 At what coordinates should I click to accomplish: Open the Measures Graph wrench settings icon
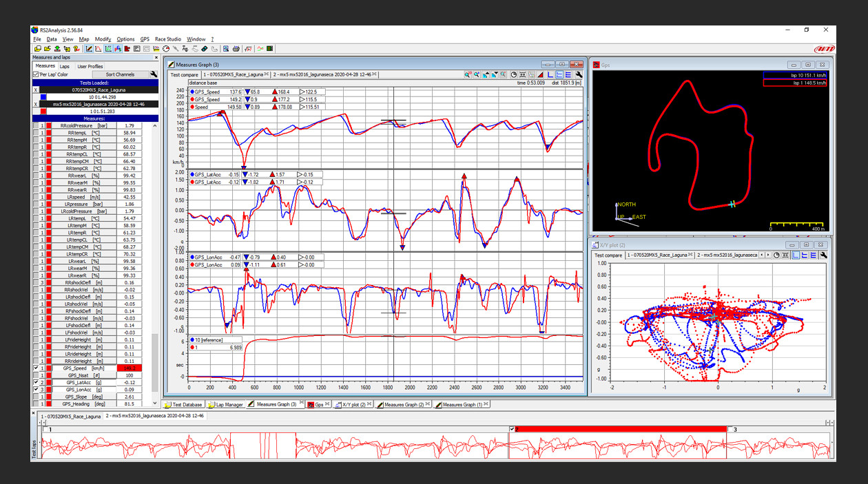579,74
